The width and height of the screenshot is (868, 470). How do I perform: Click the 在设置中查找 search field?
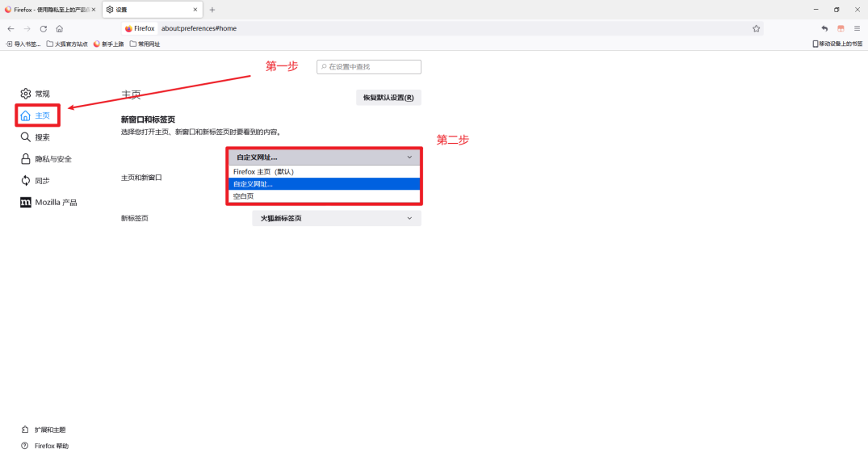pos(369,67)
